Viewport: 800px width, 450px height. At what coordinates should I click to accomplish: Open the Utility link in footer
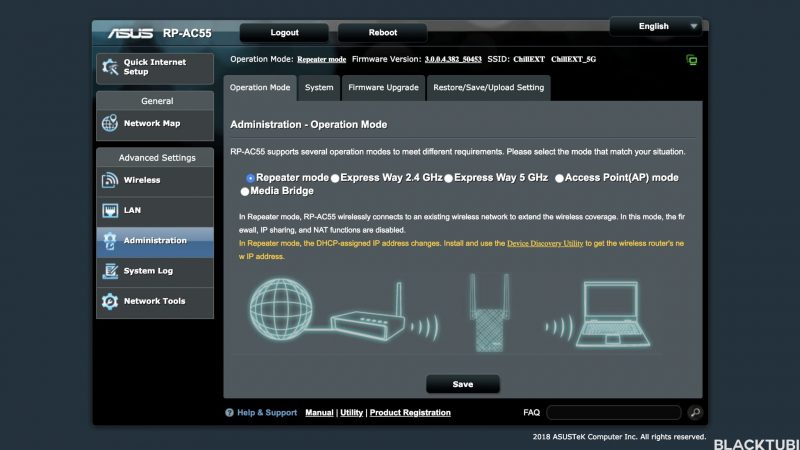(x=352, y=413)
